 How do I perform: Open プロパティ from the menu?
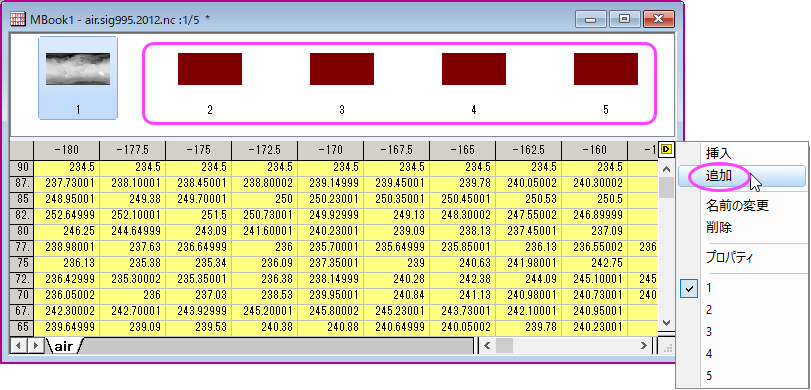741,258
